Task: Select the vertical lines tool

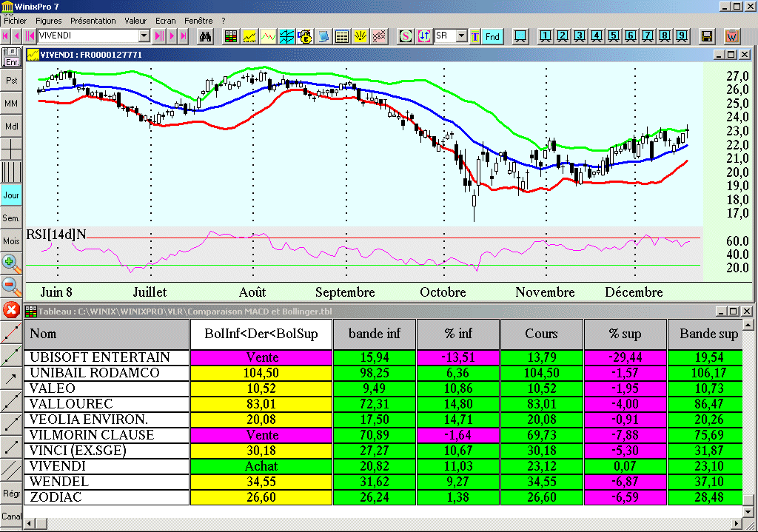Action: (11, 172)
